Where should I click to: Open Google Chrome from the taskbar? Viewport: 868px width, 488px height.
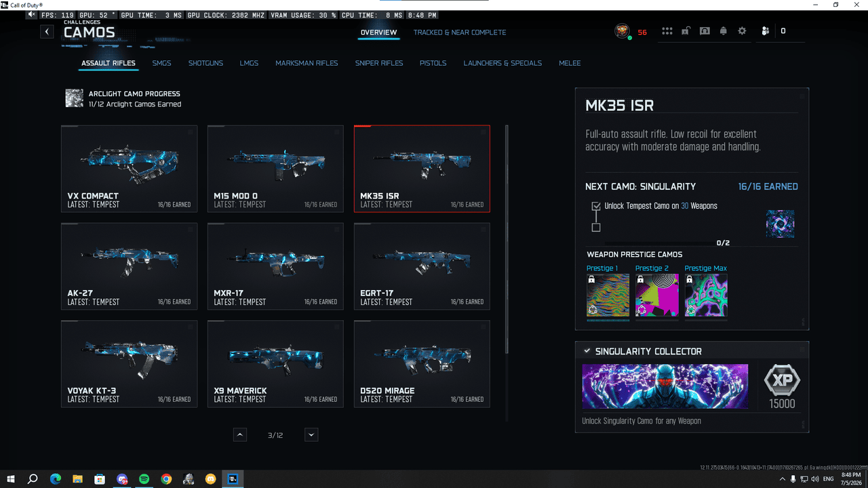(166, 479)
